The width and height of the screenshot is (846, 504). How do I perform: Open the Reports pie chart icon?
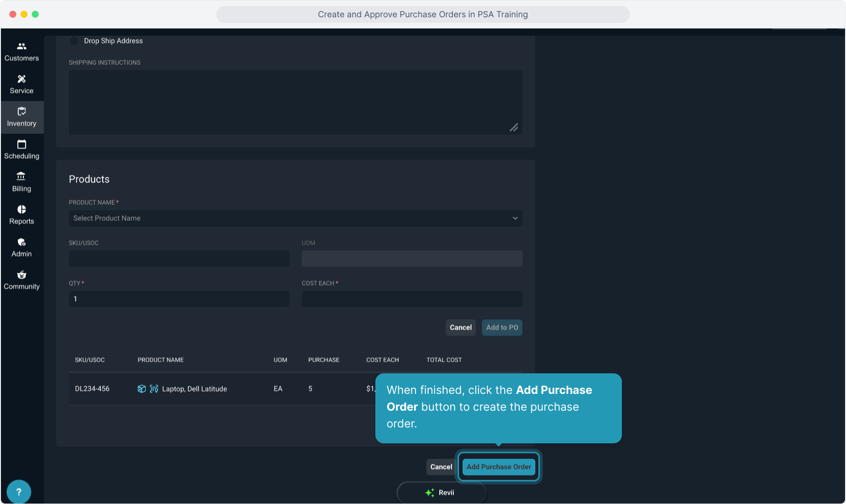coord(21,210)
